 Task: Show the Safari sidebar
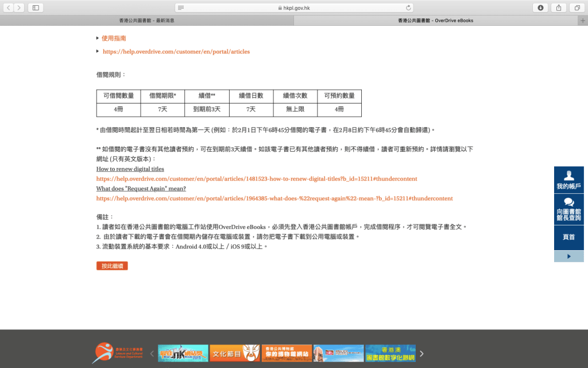pos(36,7)
